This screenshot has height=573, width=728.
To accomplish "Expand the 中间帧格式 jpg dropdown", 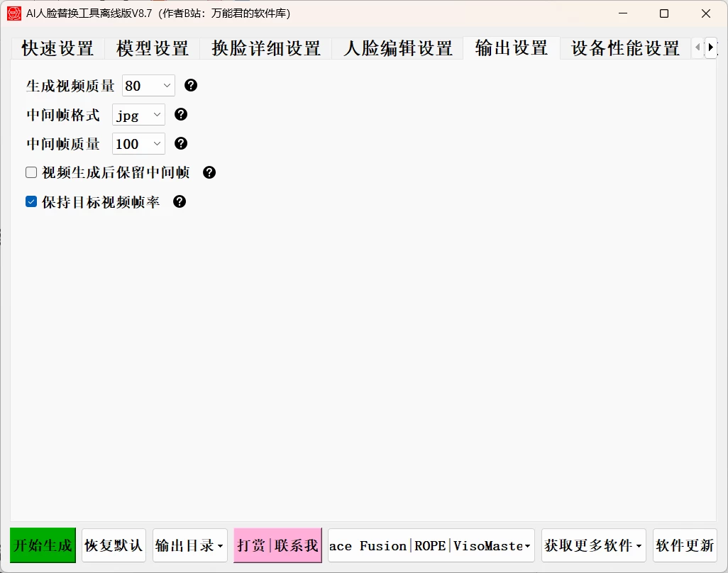I will click(138, 114).
